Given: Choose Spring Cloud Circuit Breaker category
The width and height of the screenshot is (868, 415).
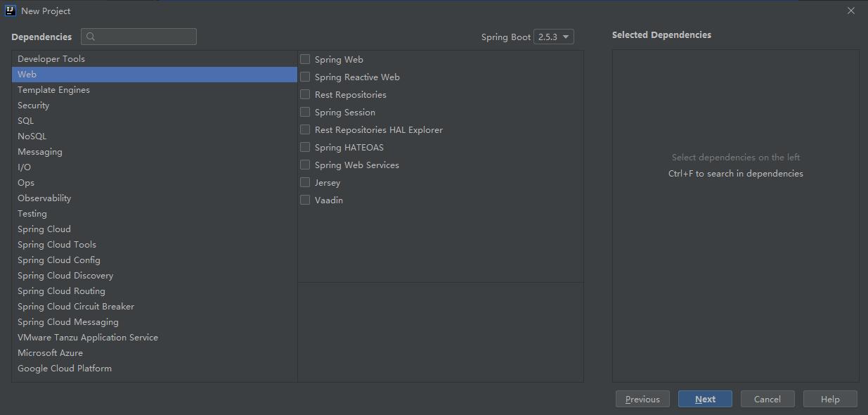Looking at the screenshot, I should click(x=155, y=307).
